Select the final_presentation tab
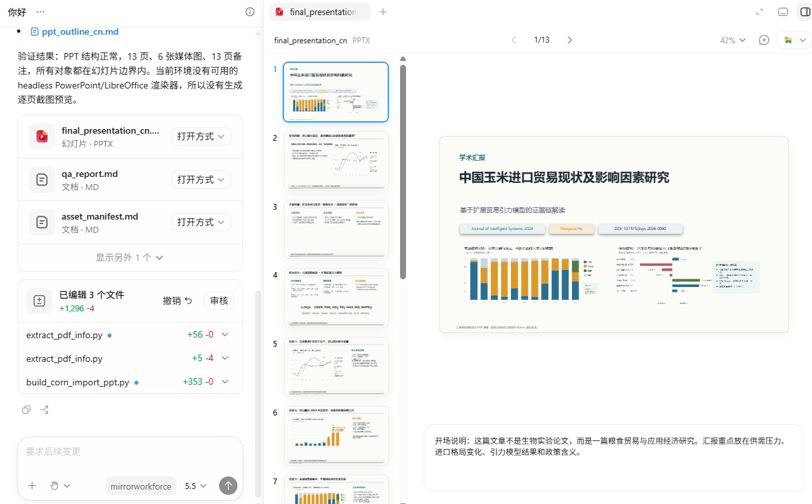Image resolution: width=812 pixels, height=504 pixels. click(320, 12)
